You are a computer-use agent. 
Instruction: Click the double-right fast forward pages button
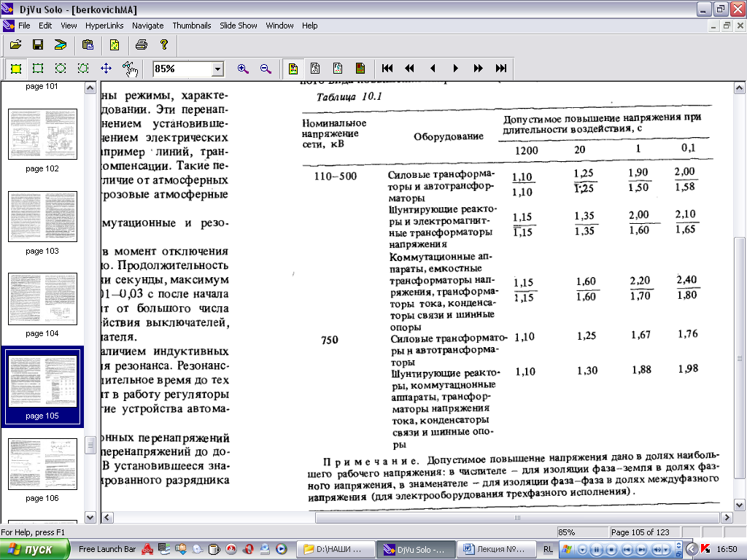coord(478,69)
